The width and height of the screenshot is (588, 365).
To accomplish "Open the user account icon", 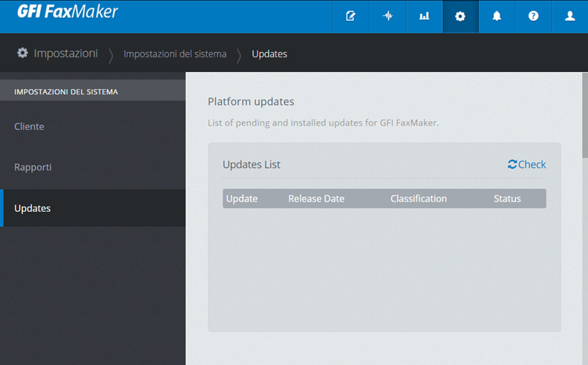I will pos(570,16).
